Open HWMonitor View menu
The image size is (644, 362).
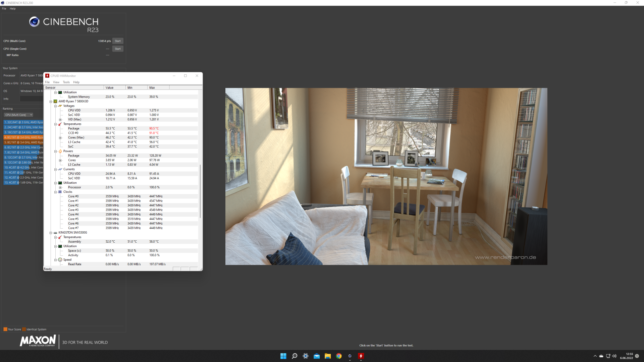tap(56, 82)
